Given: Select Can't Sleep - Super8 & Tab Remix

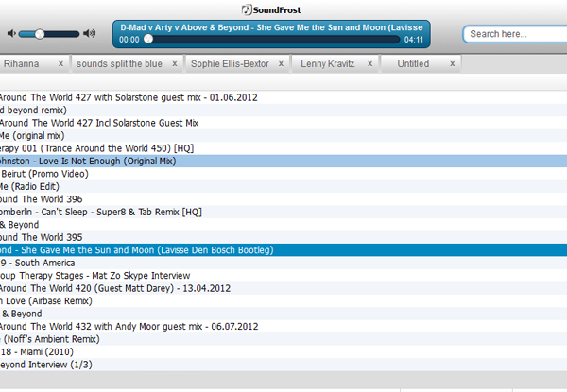Looking at the screenshot, I should (x=283, y=212).
